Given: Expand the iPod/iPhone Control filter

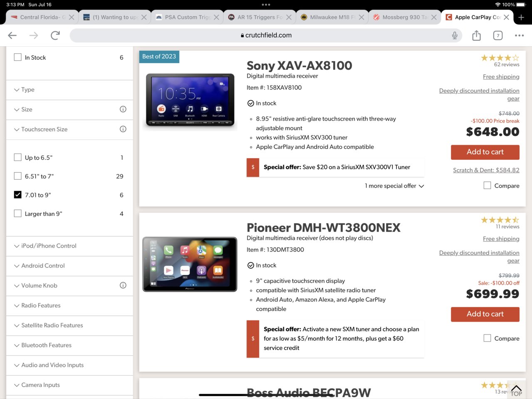Looking at the screenshot, I should click(69, 246).
